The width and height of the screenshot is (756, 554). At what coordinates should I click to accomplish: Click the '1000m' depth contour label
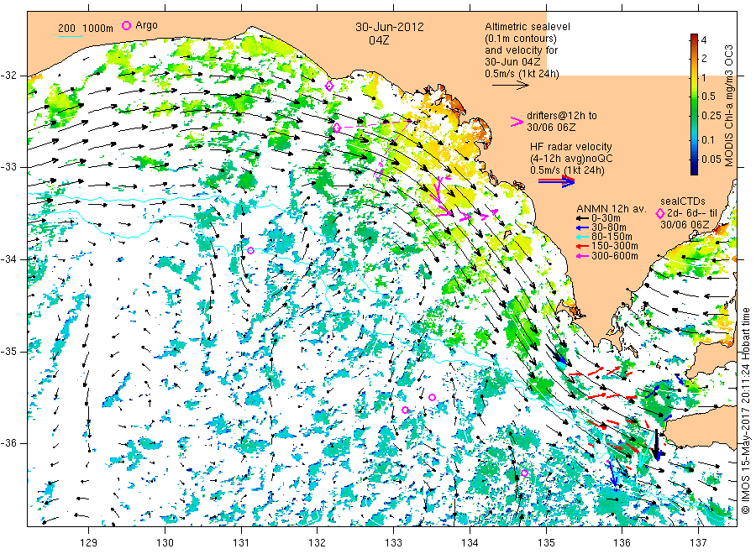(98, 29)
